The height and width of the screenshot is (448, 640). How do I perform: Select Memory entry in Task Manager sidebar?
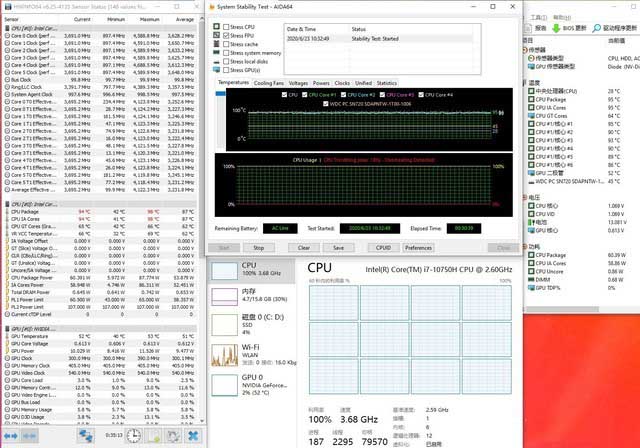pyautogui.click(x=252, y=296)
